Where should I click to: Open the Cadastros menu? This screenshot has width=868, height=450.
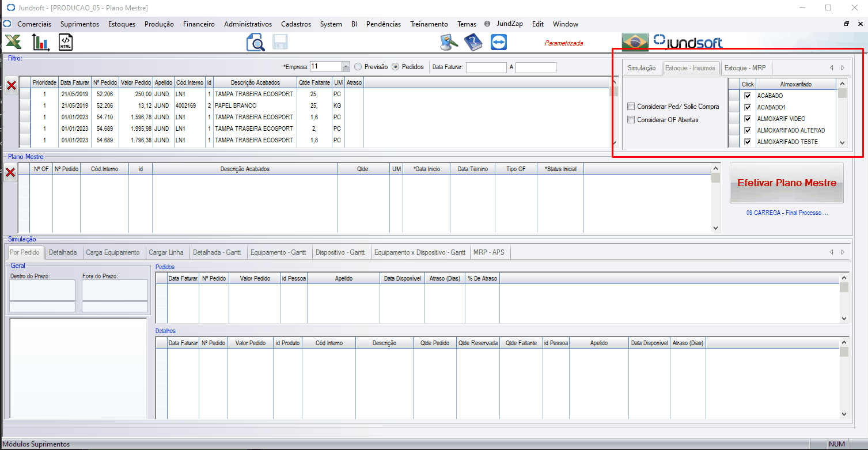click(x=296, y=24)
